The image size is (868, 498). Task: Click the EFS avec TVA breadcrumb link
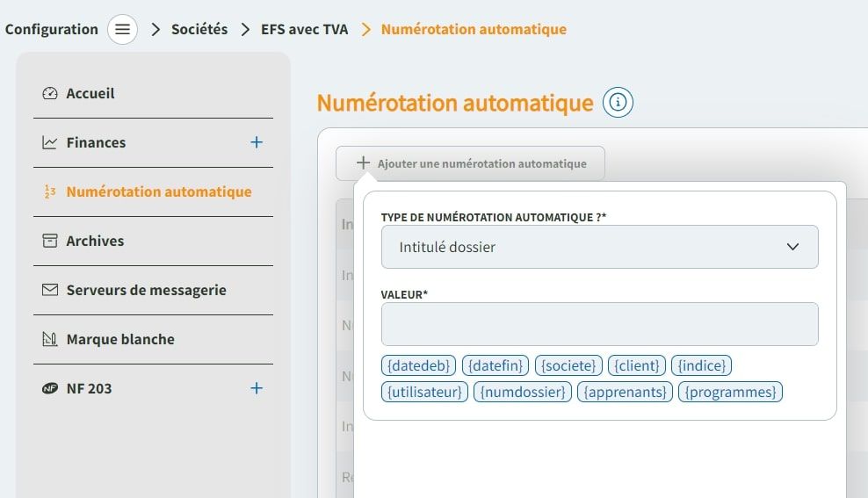[x=304, y=30]
